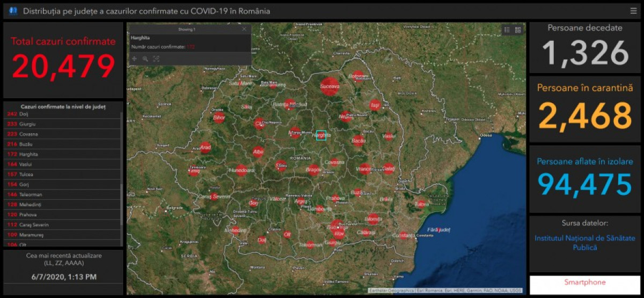The image size is (644, 298).
Task: Select Covasna row with 223 cases
Action: point(28,134)
